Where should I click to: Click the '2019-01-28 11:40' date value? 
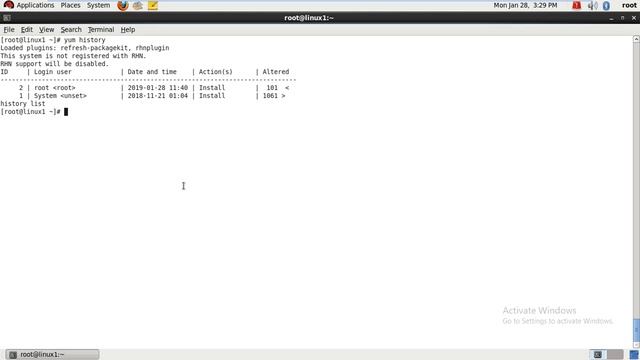coord(158,88)
